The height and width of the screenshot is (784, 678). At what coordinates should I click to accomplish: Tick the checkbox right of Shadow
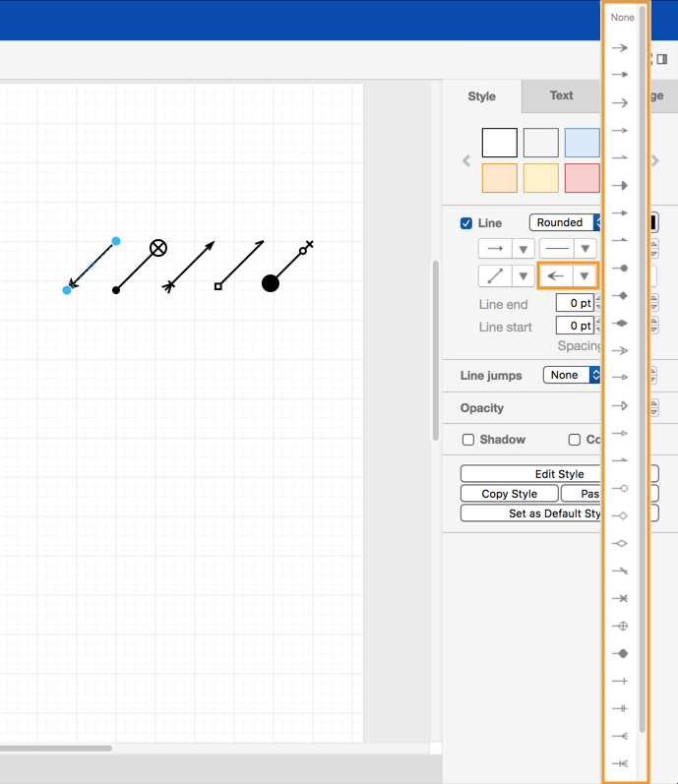click(575, 440)
